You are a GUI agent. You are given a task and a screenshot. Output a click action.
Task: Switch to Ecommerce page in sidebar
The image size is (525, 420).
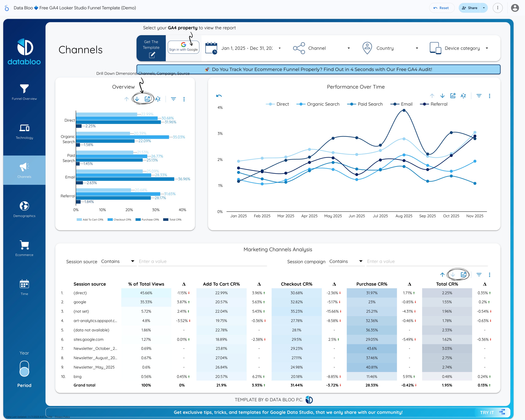24,248
